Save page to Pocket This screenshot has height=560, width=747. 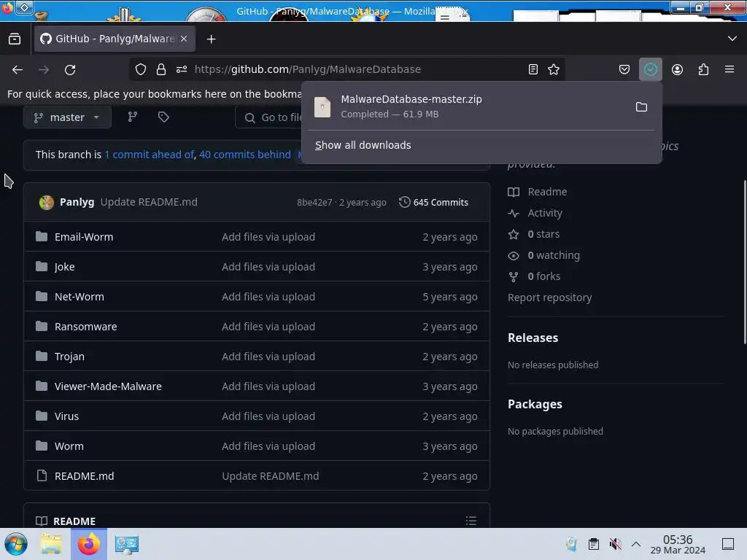tap(624, 69)
